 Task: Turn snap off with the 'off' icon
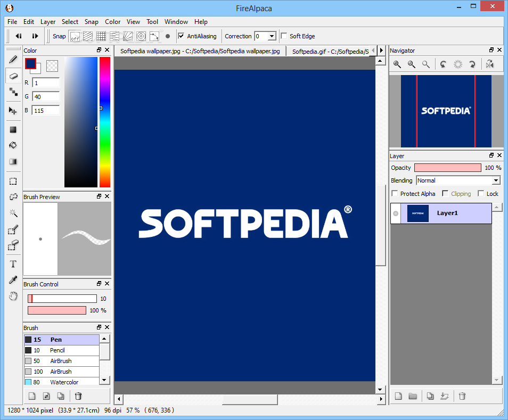tap(75, 36)
